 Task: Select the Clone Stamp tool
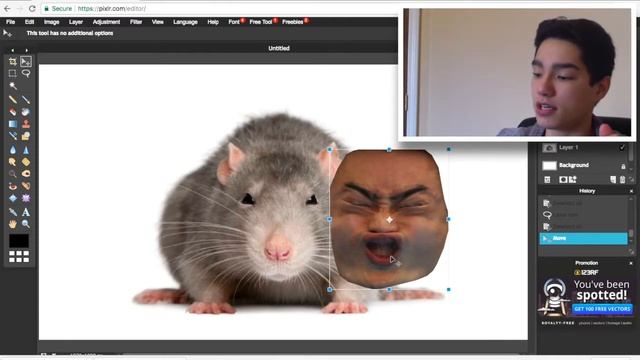point(26,124)
